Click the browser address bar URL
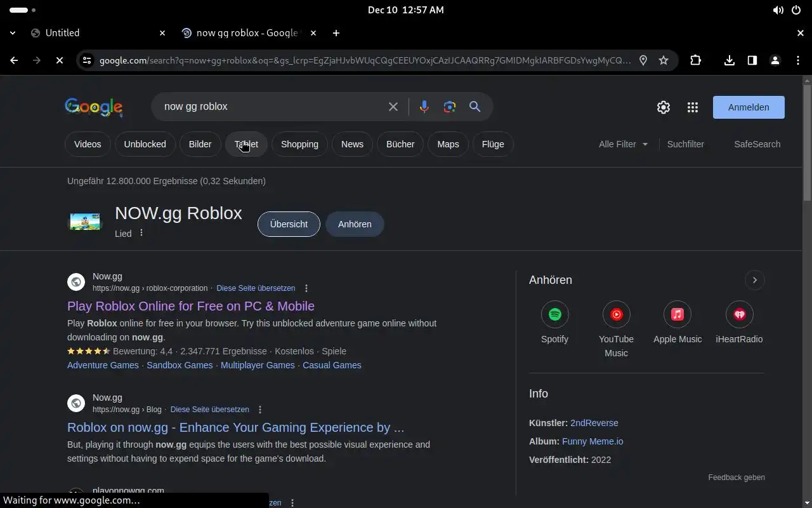This screenshot has width=812, height=508. click(x=365, y=60)
